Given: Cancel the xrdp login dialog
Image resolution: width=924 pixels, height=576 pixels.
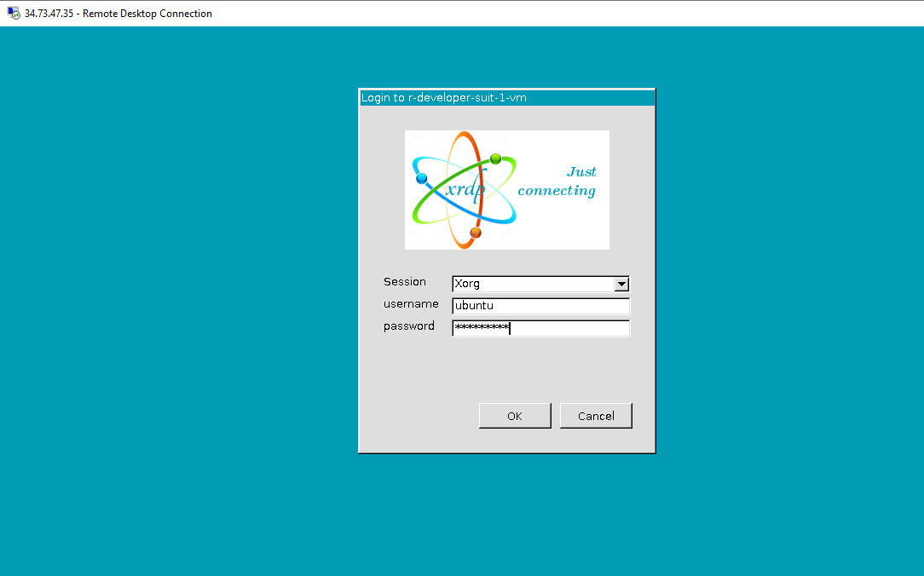Looking at the screenshot, I should pyautogui.click(x=596, y=416).
